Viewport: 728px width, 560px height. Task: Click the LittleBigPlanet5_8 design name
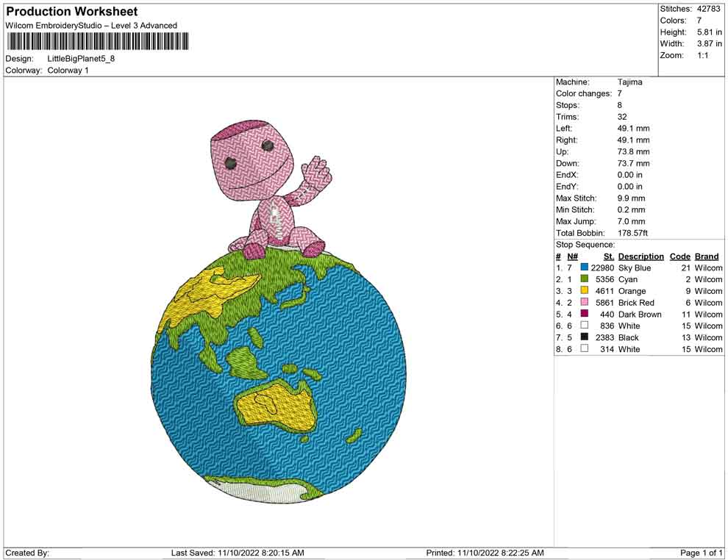tap(81, 59)
